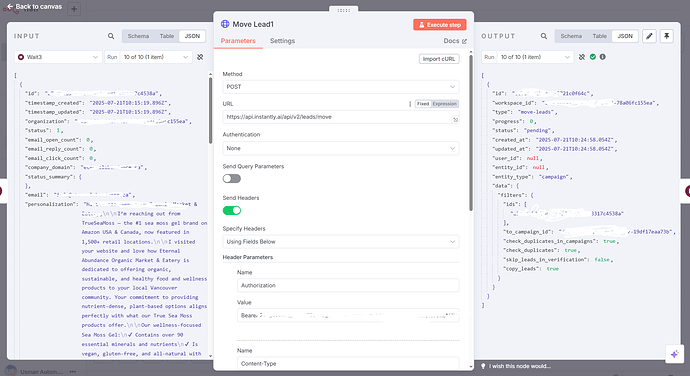
Task: Open expression editor icon in URL field
Action: tap(455, 119)
